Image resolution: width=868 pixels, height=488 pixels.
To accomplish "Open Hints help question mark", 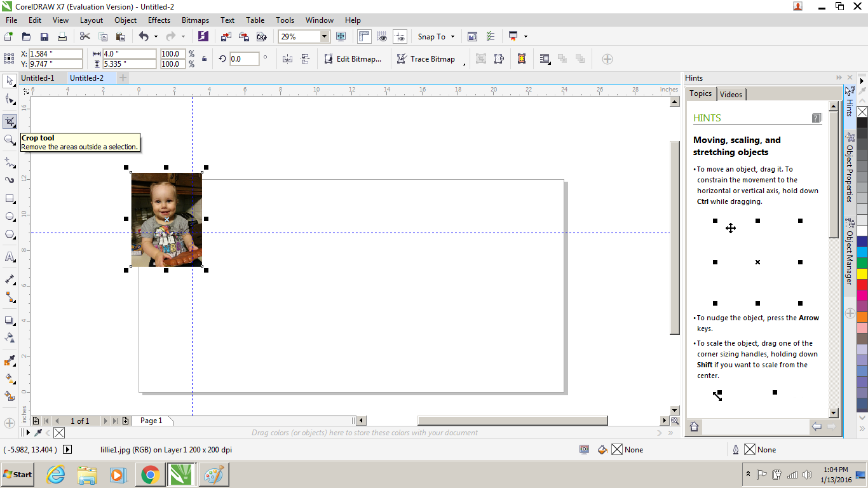I will tap(817, 118).
